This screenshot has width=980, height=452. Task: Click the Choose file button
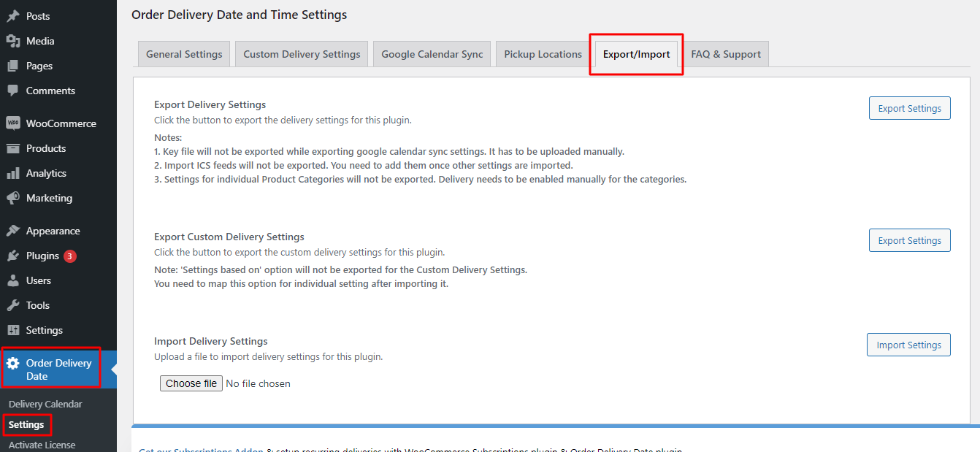click(191, 383)
